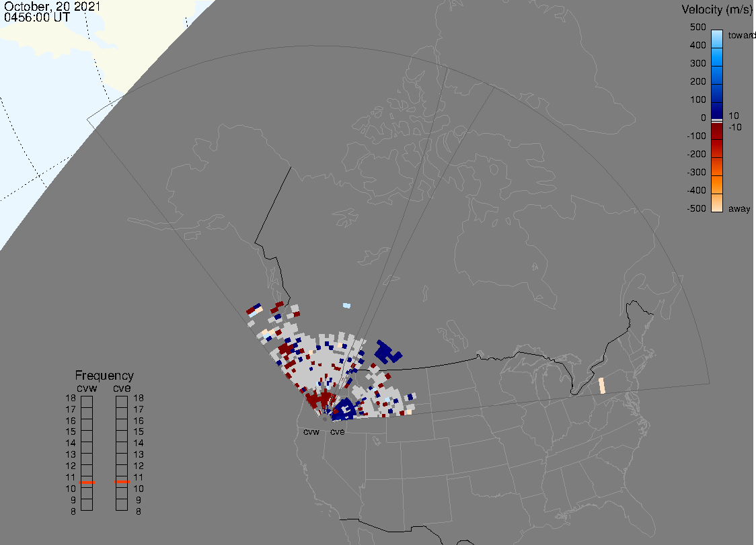The image size is (756, 545).
Task: Click the 'cvw' column header in Frequency legend
Action: pyautogui.click(x=87, y=388)
